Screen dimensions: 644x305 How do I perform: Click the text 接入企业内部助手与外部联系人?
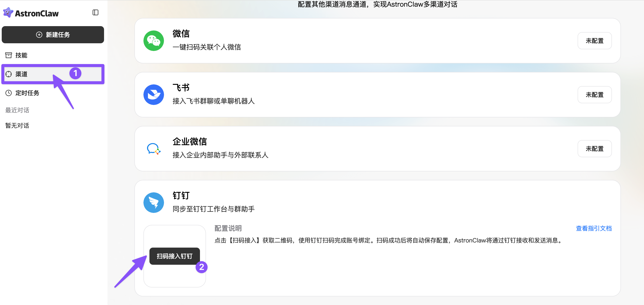pos(220,155)
